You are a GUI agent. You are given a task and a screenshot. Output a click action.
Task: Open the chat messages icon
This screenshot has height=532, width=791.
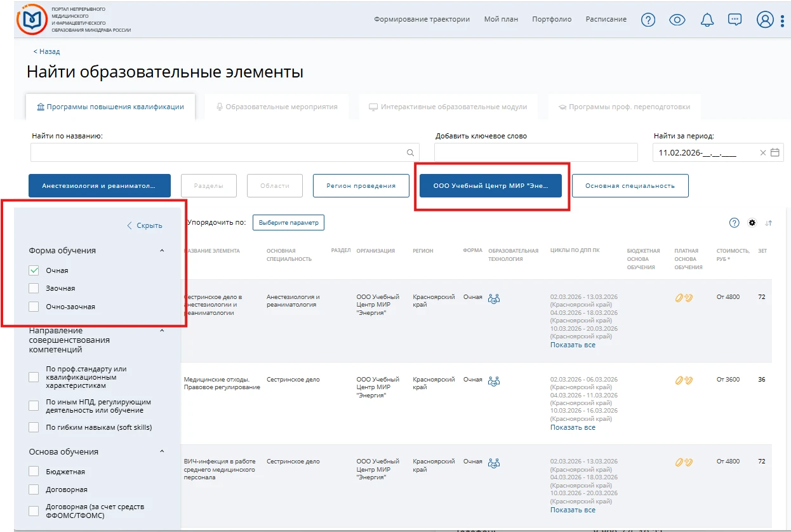(735, 20)
